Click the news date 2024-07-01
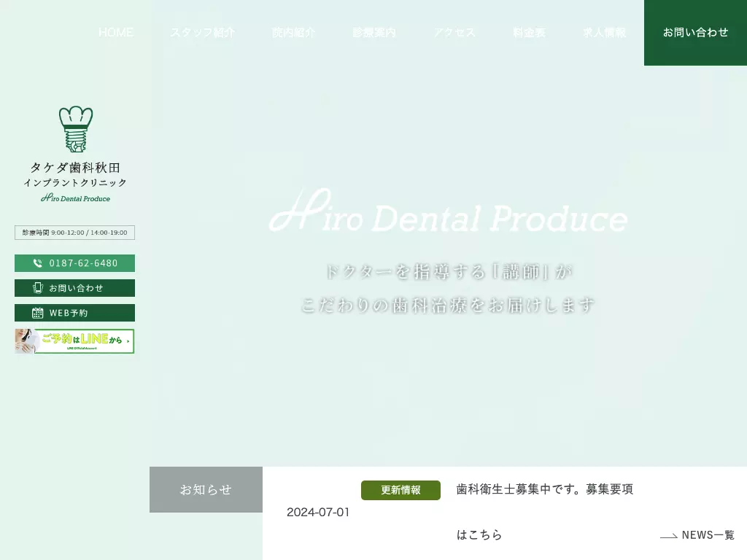The width and height of the screenshot is (747, 560). click(x=318, y=513)
